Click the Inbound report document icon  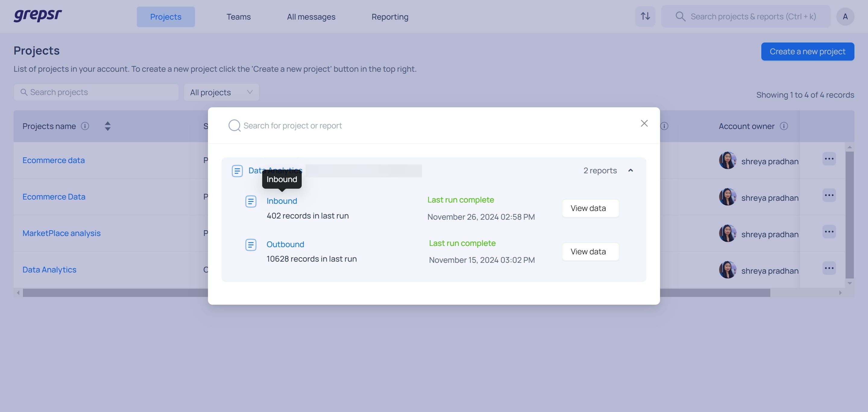[x=251, y=201]
